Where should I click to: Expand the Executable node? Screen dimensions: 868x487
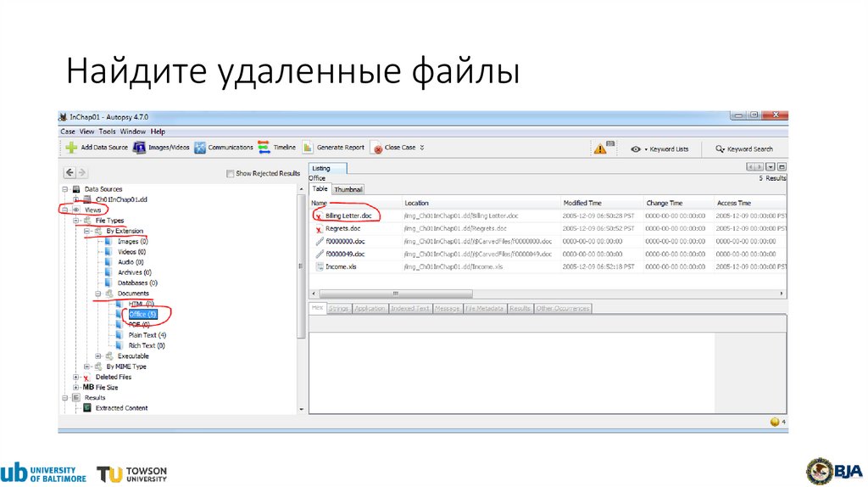pos(98,356)
